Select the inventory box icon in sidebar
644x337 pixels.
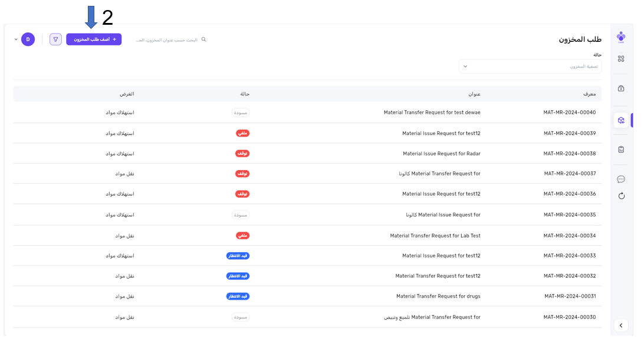pyautogui.click(x=621, y=120)
